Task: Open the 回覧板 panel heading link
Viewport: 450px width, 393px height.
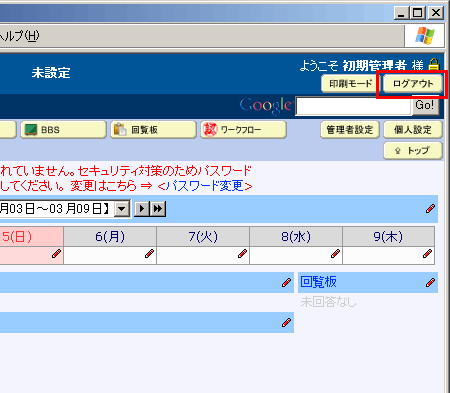Action: click(318, 282)
